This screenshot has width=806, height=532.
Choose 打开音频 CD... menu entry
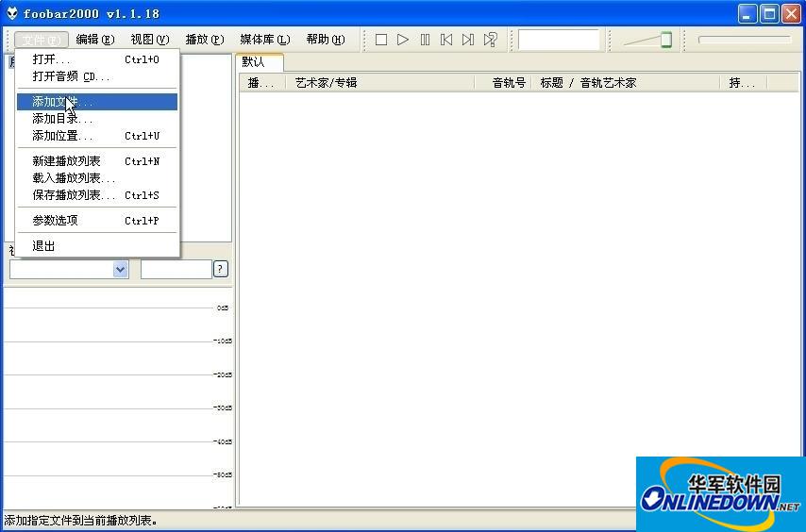tap(97, 76)
